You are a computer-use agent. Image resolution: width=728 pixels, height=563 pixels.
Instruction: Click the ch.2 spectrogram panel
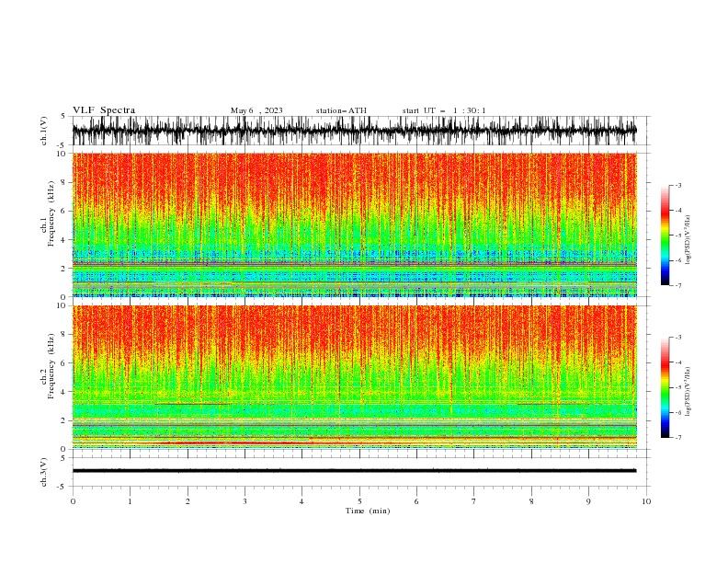click(x=355, y=377)
